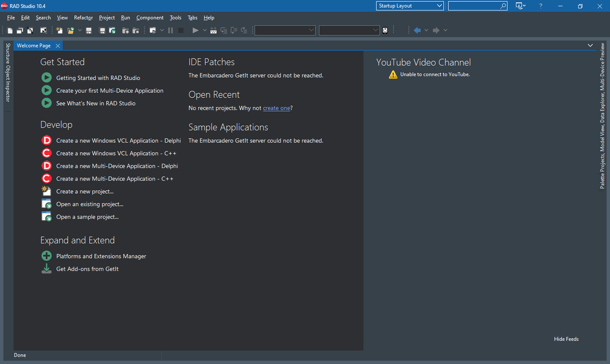
Task: Open the View menu
Action: (62, 18)
